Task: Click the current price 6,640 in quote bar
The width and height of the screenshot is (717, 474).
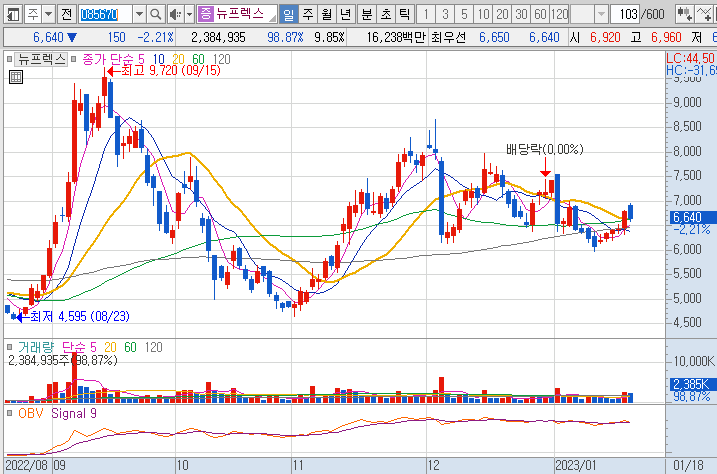Action: (x=48, y=37)
